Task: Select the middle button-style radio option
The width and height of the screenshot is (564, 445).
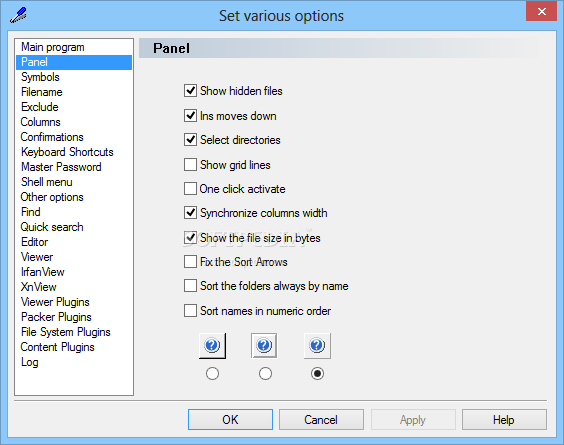Action: pos(265,374)
